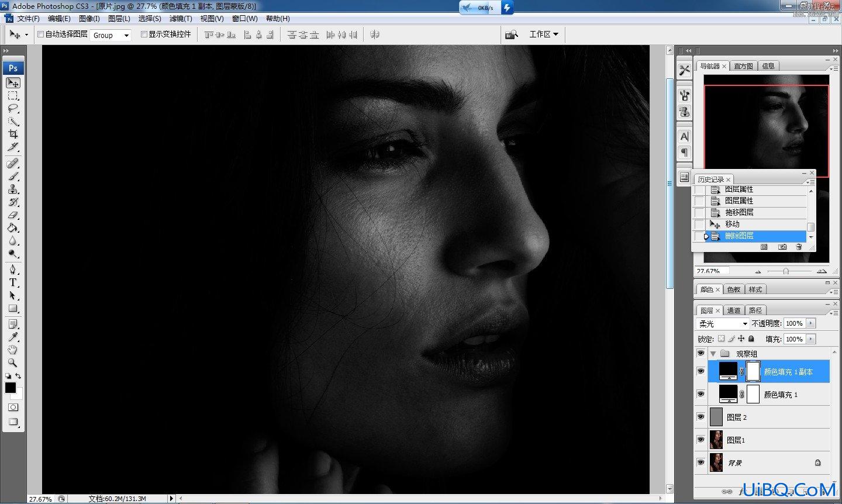This screenshot has height=504, width=842.
Task: Select the Eraser tool
Action: point(13,215)
